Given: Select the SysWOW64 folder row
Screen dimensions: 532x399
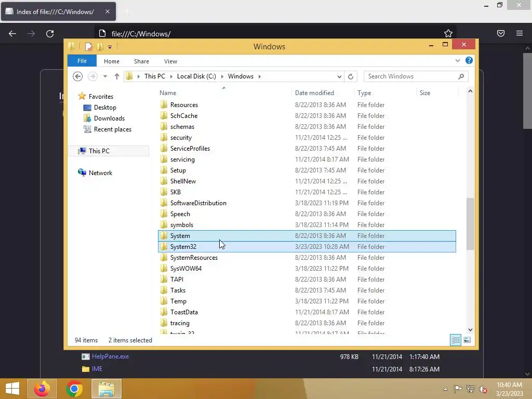Looking at the screenshot, I should point(307,269).
